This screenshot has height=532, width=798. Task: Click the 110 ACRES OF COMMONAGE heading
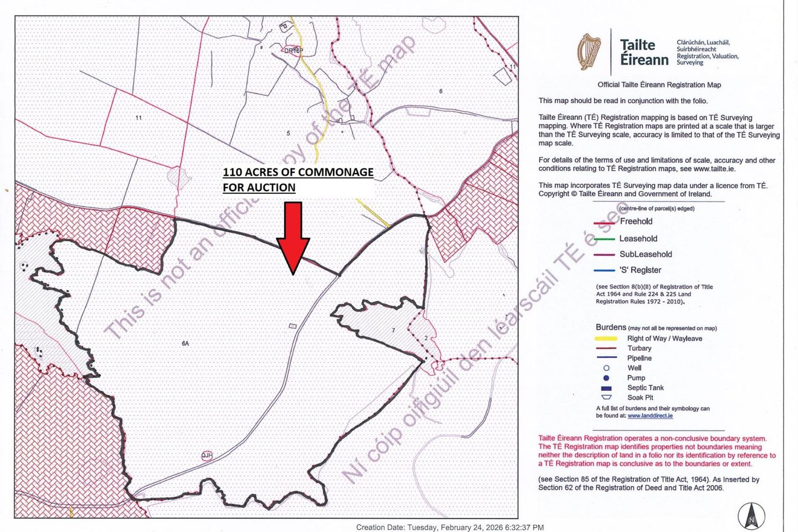click(298, 172)
